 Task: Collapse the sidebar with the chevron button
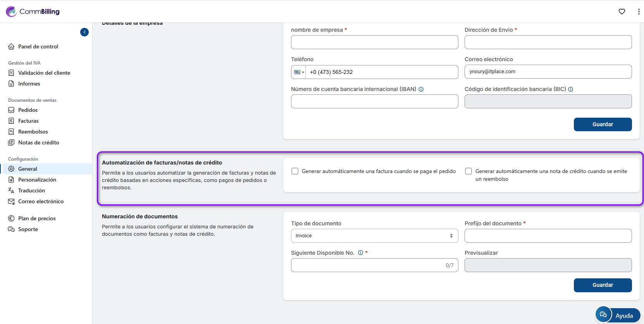(x=84, y=32)
